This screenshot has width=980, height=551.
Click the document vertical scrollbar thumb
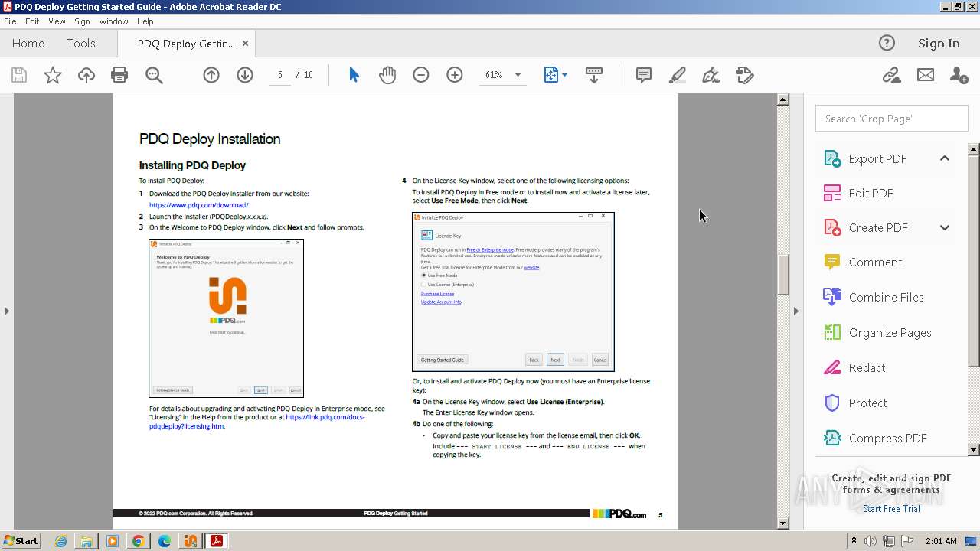[x=782, y=275]
